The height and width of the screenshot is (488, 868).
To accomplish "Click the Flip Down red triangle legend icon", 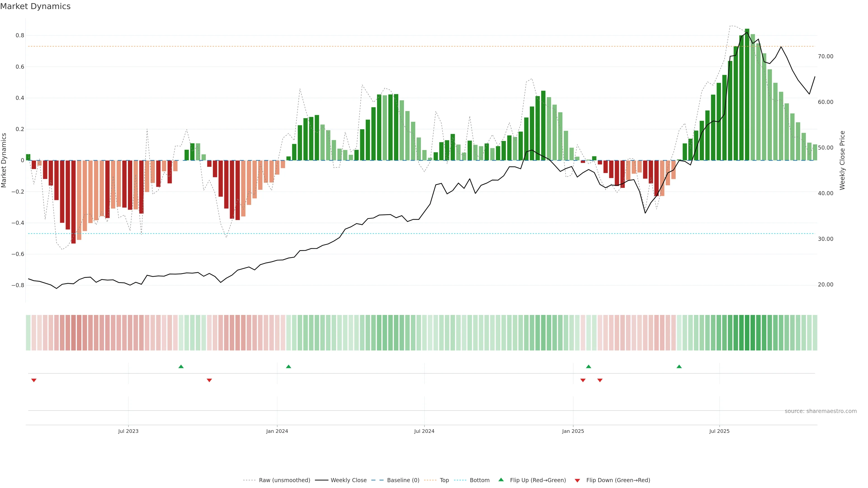I will [577, 480].
